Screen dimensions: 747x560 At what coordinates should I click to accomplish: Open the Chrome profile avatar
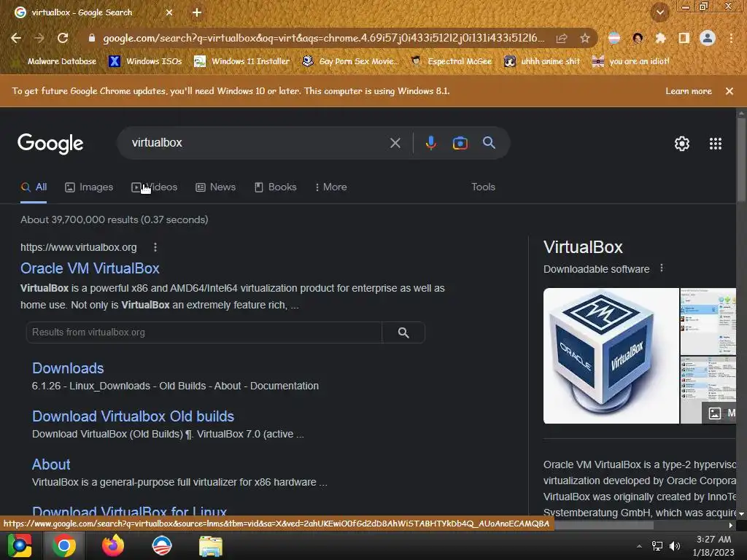point(708,38)
